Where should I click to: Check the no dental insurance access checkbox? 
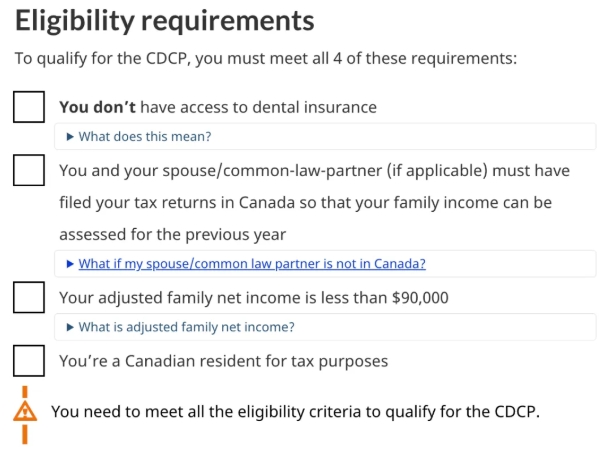pos(29,107)
